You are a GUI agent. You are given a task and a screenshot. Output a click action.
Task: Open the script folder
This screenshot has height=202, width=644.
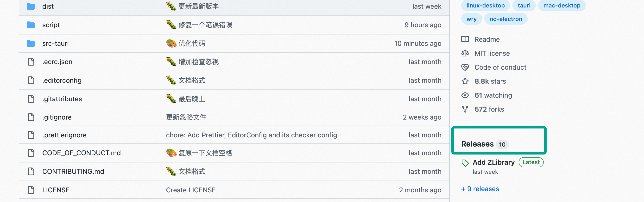51,25
